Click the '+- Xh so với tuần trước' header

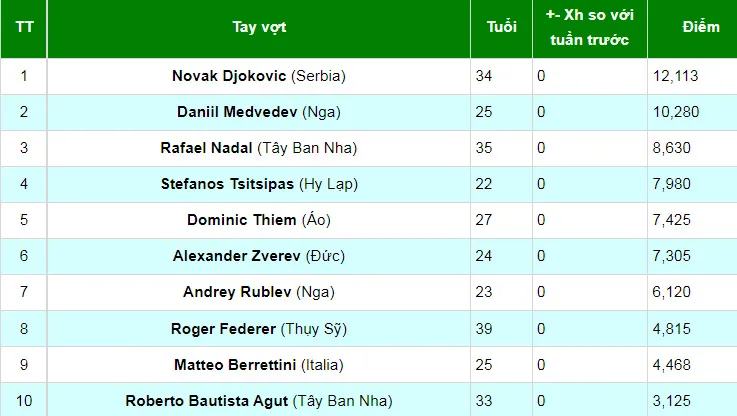[590, 27]
